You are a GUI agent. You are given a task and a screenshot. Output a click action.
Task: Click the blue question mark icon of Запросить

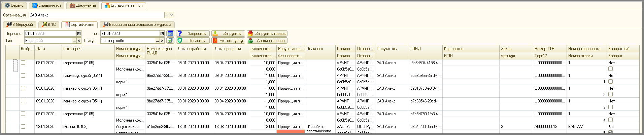(x=180, y=34)
